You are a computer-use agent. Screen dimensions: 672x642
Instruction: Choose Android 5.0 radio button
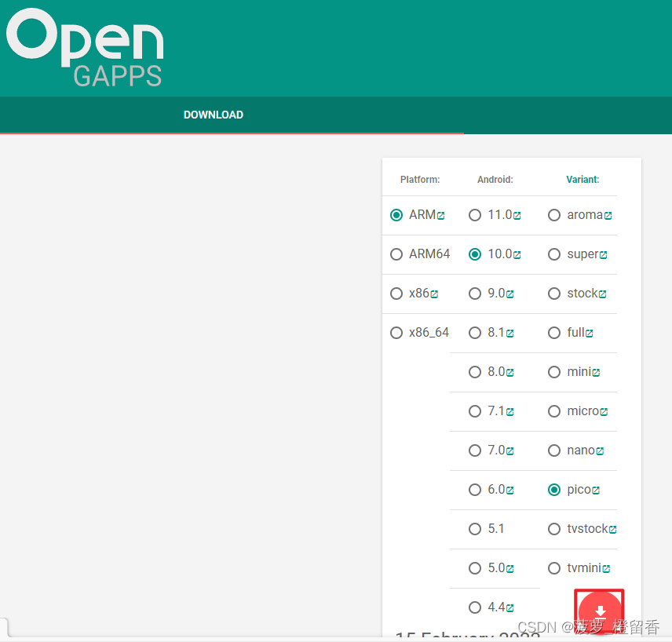(x=475, y=568)
